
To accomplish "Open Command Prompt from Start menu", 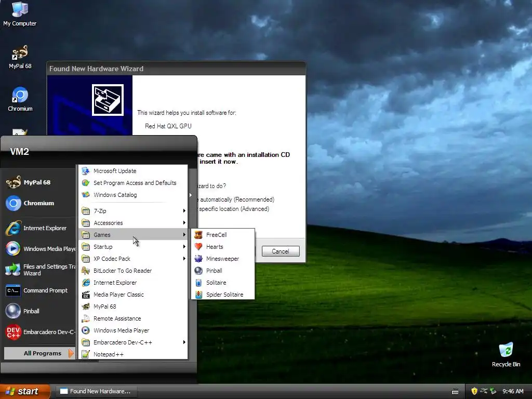I will 39,290.
